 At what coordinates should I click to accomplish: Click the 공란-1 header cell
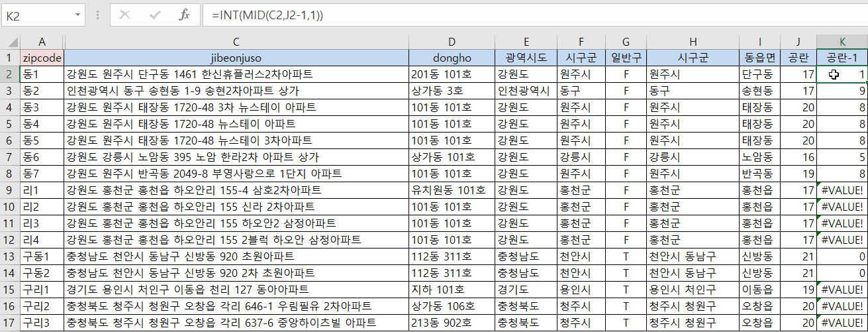click(x=842, y=58)
